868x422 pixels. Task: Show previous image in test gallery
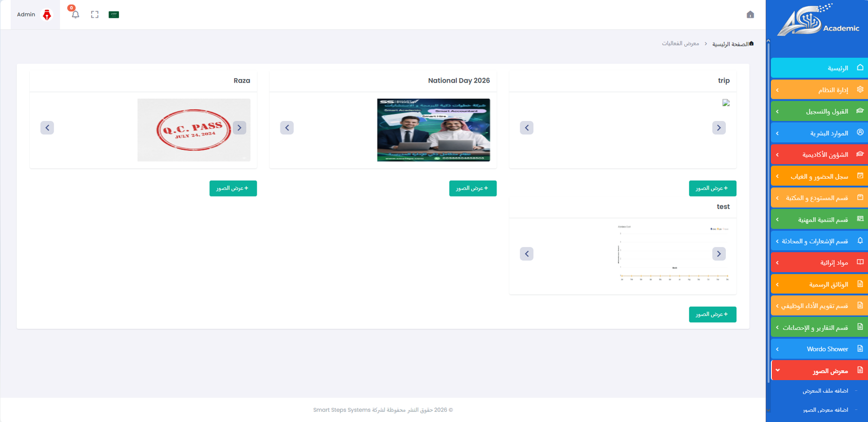[x=527, y=254]
